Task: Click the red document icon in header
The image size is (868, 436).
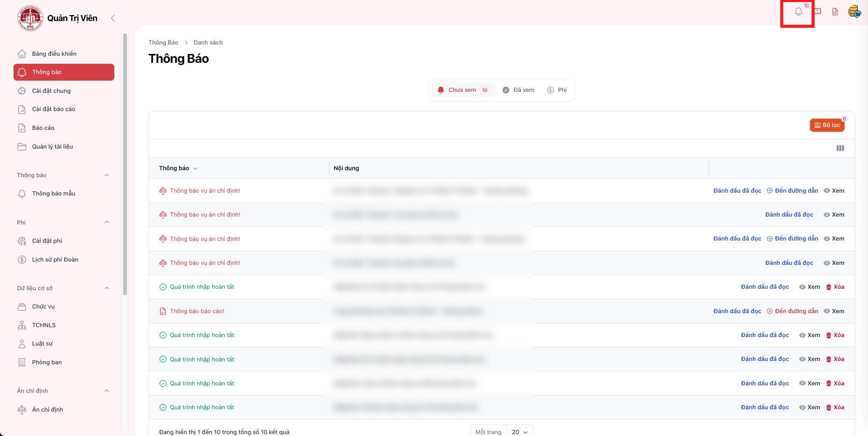Action: point(835,12)
